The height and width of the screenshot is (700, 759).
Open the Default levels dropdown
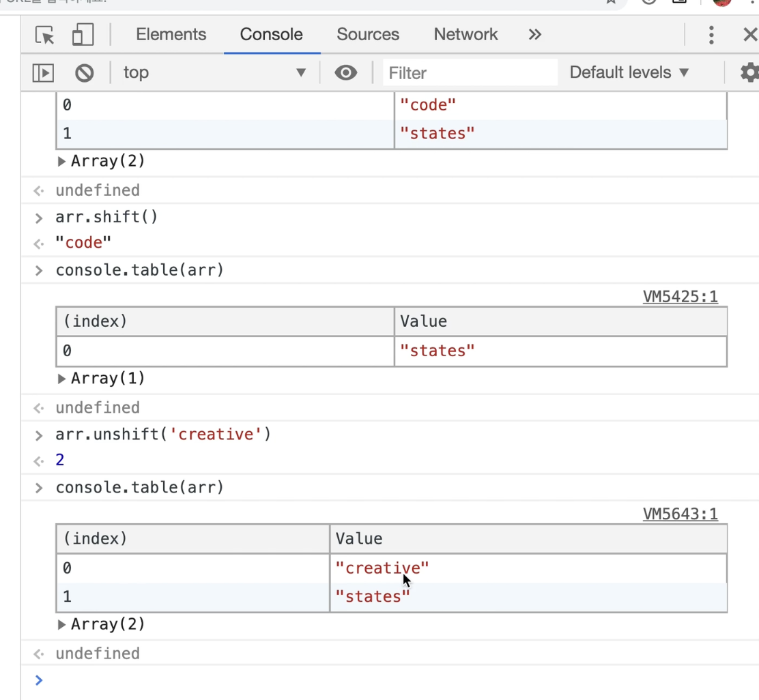629,72
